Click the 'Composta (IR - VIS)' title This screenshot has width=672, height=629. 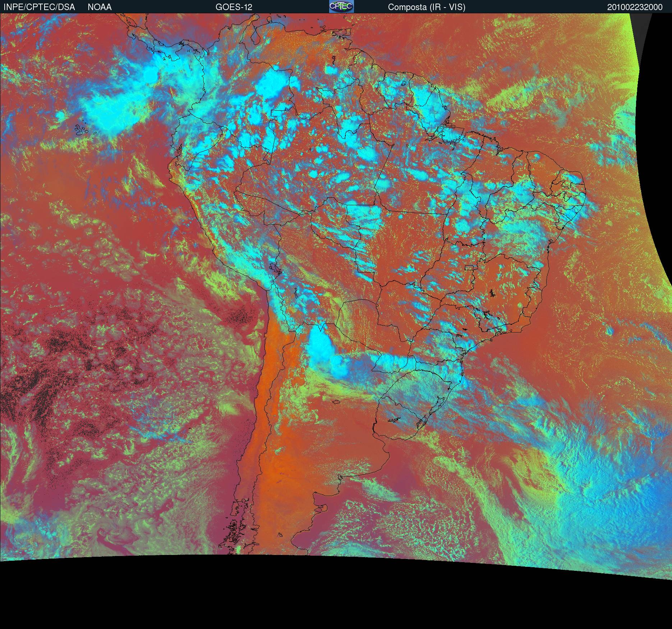pos(427,7)
